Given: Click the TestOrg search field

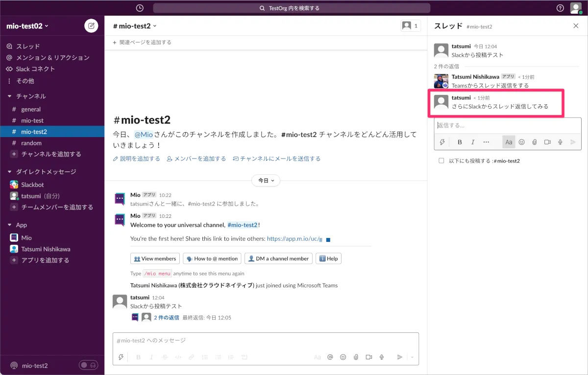Looking at the screenshot, I should click(292, 8).
